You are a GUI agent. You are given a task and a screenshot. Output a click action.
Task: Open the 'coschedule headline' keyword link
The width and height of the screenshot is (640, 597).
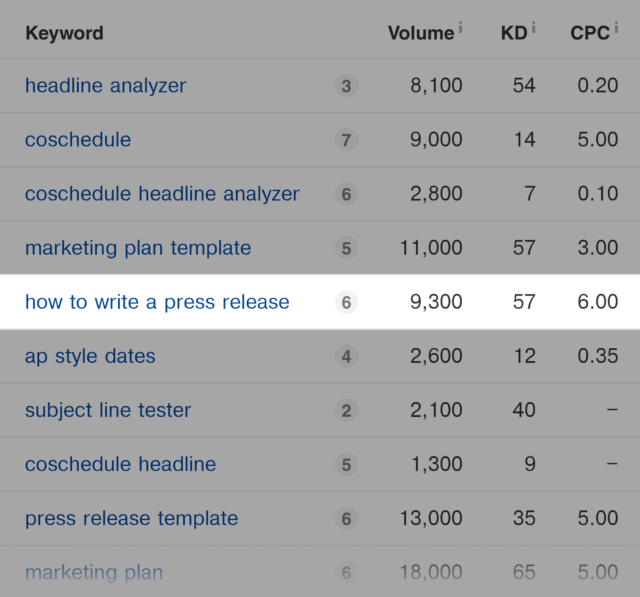120,464
